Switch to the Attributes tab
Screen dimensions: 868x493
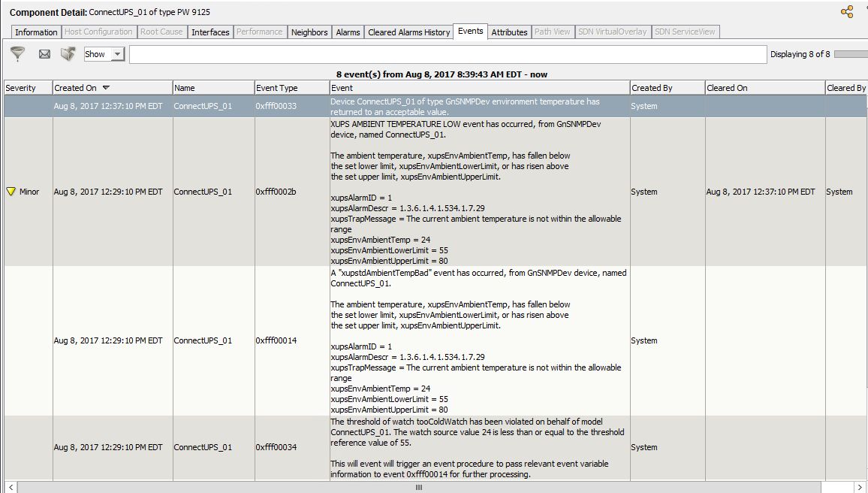point(509,32)
